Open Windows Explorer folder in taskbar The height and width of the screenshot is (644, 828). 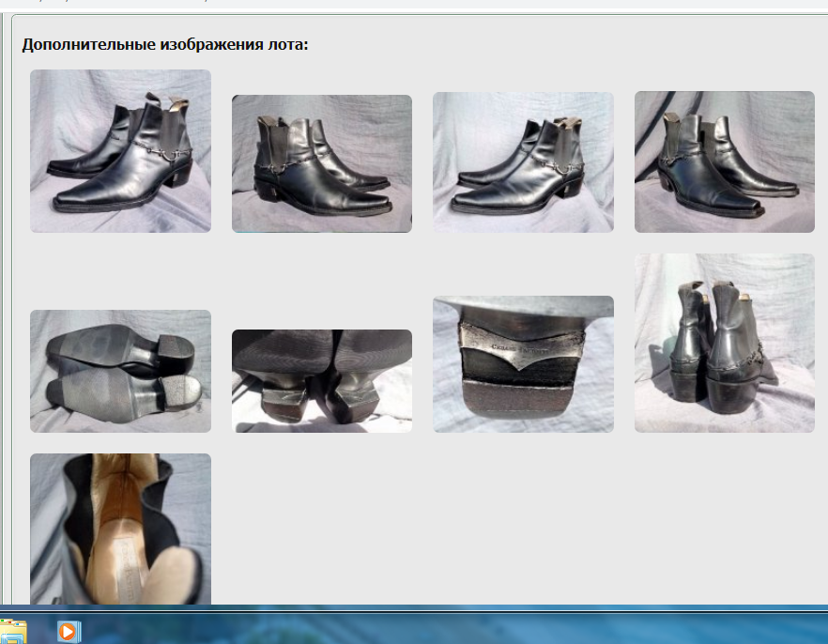click(x=13, y=632)
